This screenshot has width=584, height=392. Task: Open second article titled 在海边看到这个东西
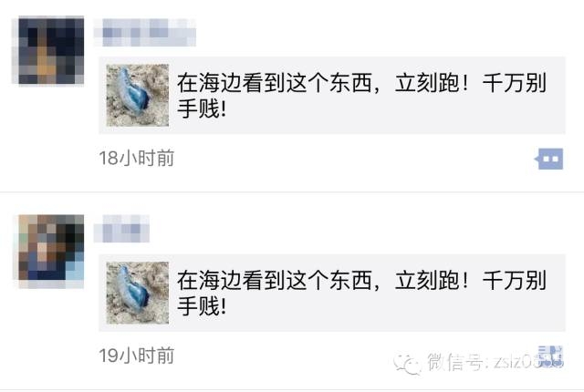[x=332, y=293]
